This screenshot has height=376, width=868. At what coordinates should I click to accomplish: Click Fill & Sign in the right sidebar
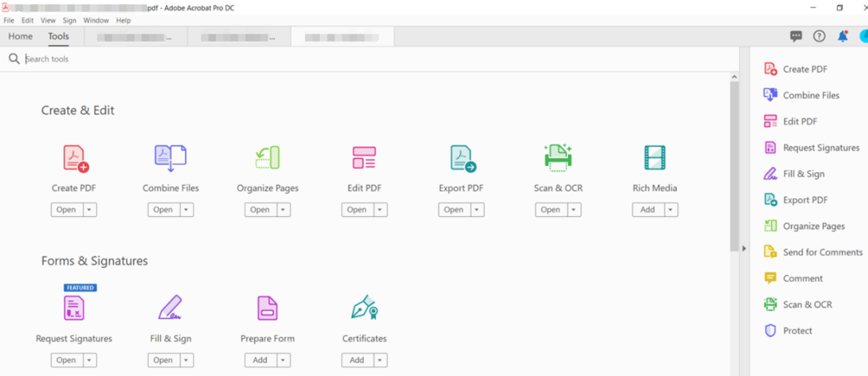coord(794,174)
